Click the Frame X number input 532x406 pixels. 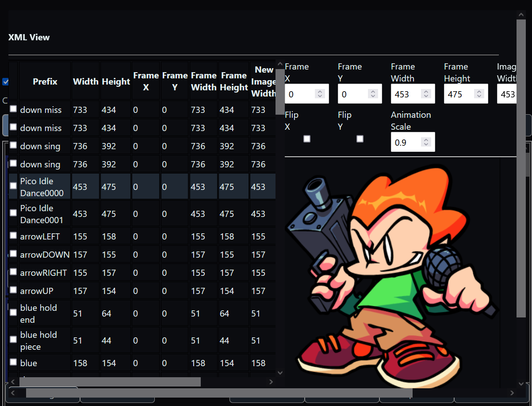coord(307,94)
